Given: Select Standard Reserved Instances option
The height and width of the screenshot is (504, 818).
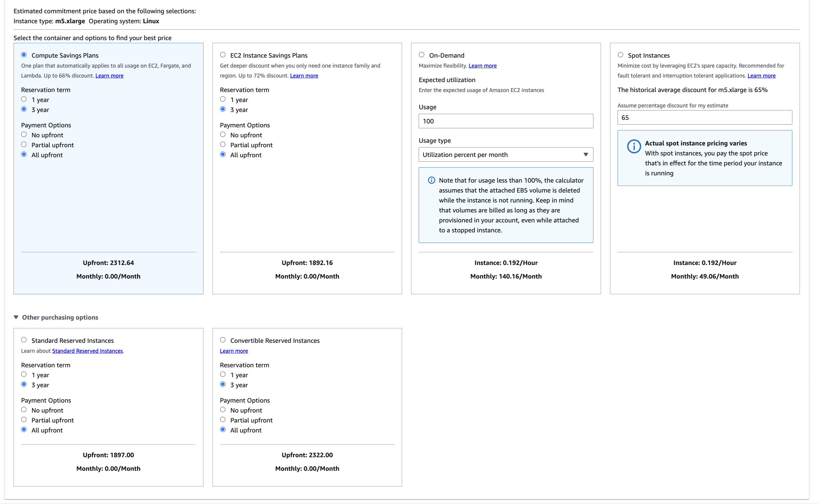Looking at the screenshot, I should 24,340.
